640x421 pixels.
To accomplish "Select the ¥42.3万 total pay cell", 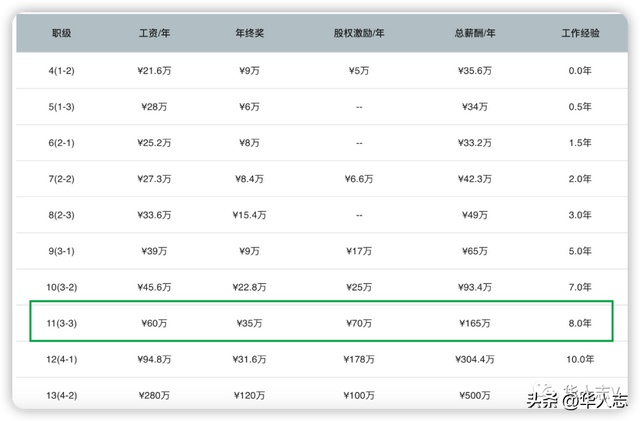I will click(475, 179).
